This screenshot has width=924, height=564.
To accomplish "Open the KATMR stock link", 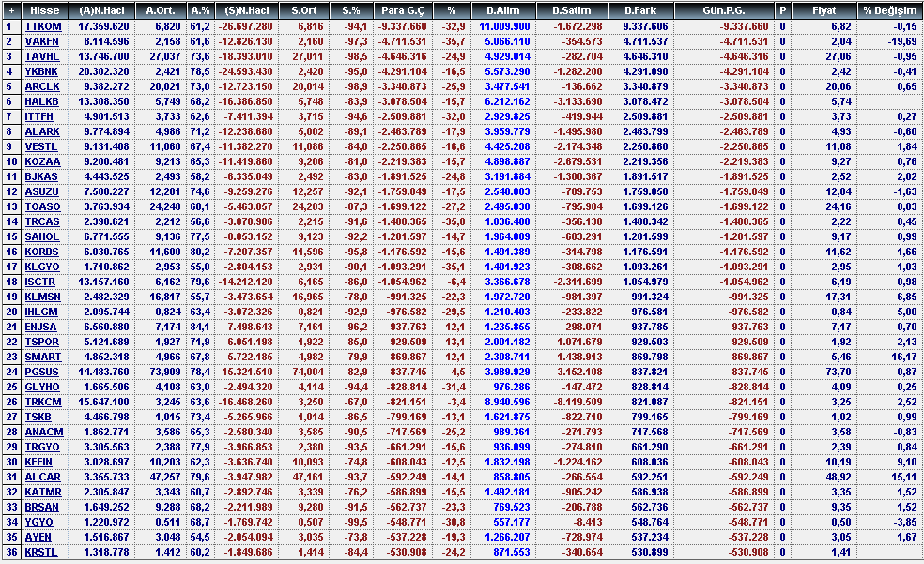I will point(43,492).
